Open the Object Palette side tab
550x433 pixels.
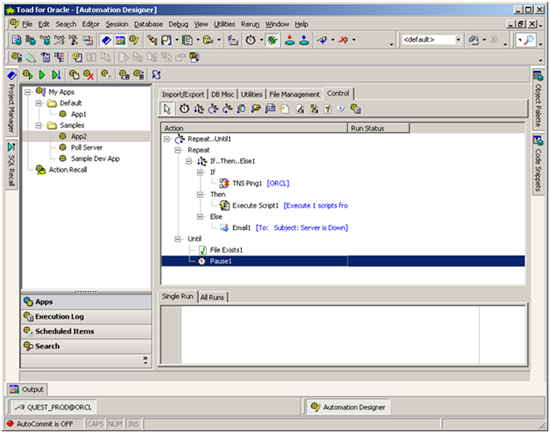click(538, 99)
